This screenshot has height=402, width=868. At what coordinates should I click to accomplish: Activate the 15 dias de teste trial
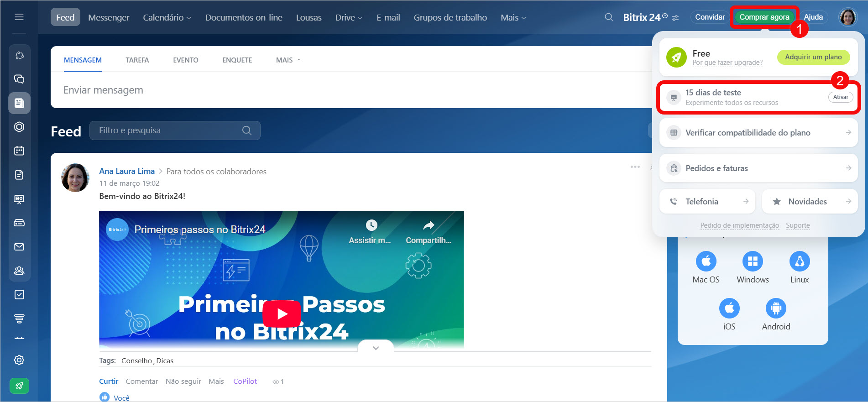point(841,97)
